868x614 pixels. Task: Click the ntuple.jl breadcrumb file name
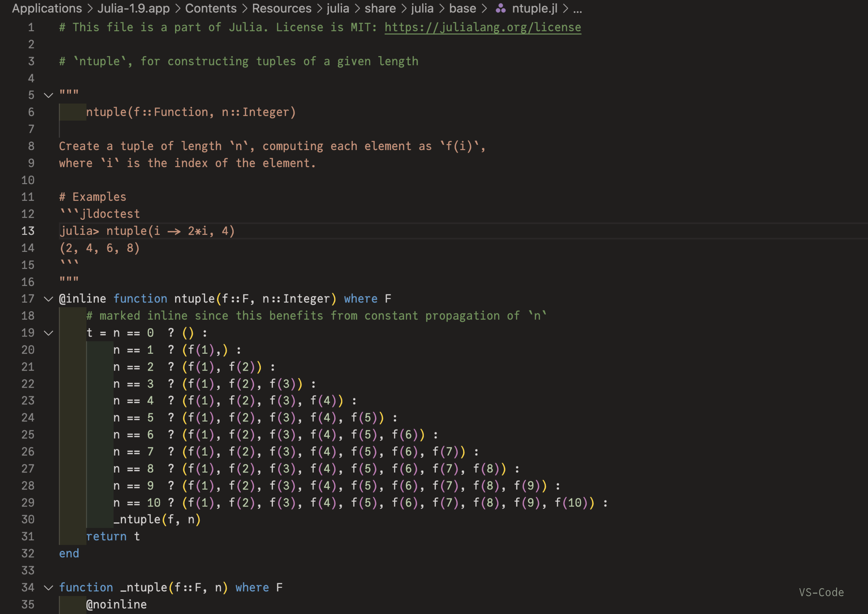point(534,8)
